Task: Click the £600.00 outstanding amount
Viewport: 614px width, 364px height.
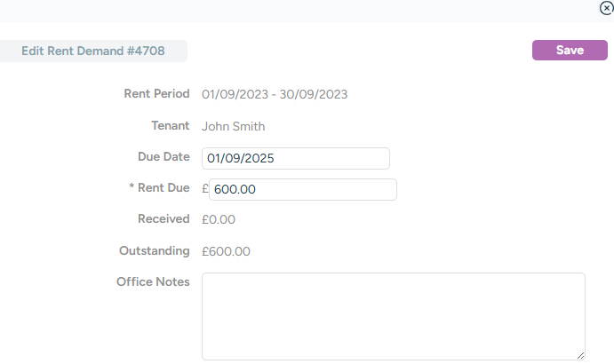Action: [x=227, y=251]
